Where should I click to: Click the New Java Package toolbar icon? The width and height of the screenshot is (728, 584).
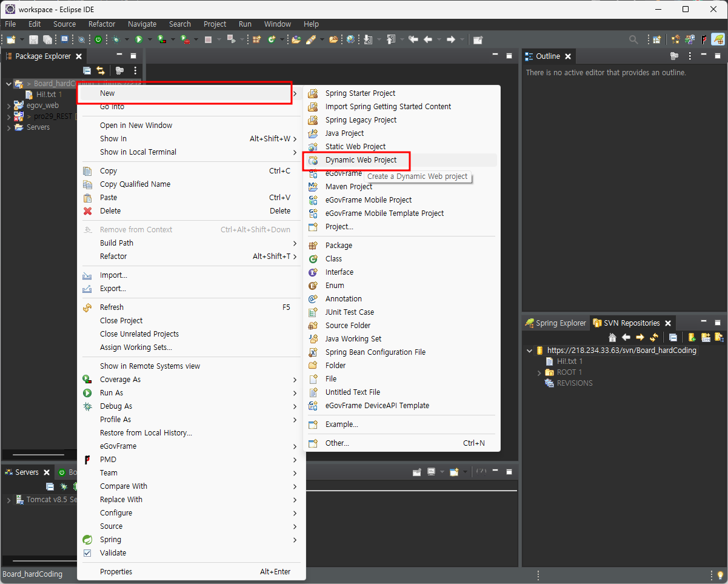tap(257, 39)
